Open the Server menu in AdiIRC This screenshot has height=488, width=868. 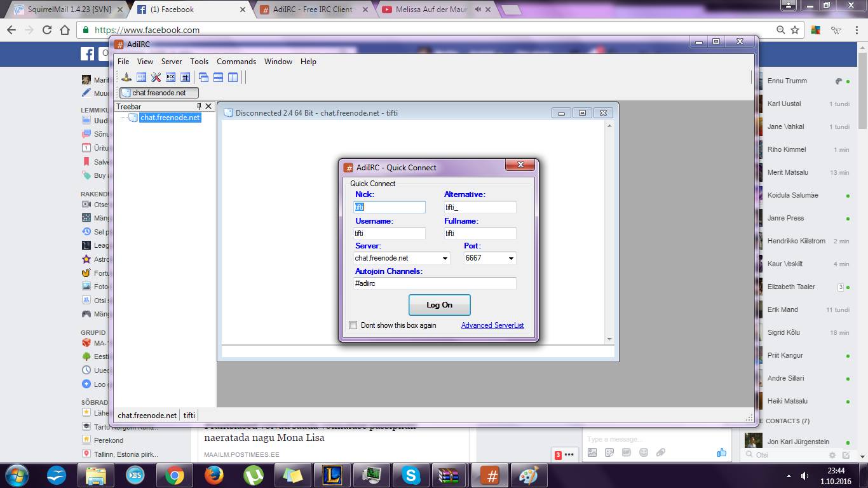172,62
